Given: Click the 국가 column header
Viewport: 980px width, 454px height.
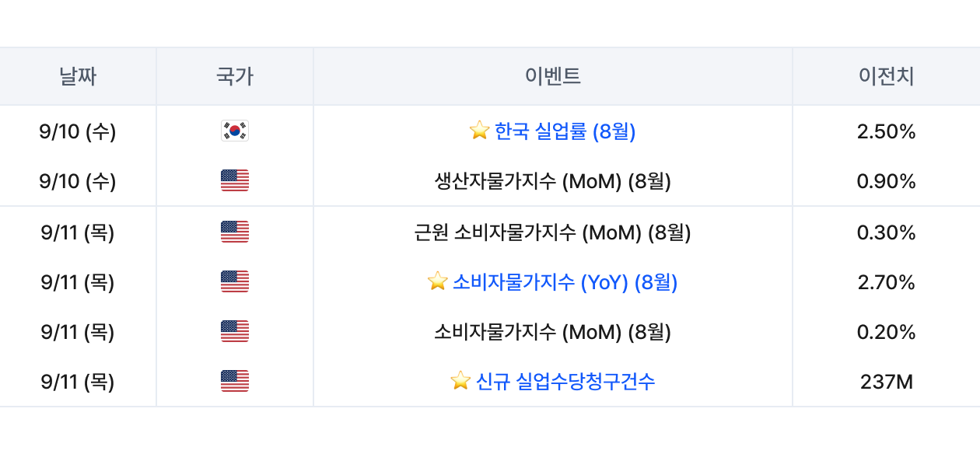Looking at the screenshot, I should click(235, 76).
